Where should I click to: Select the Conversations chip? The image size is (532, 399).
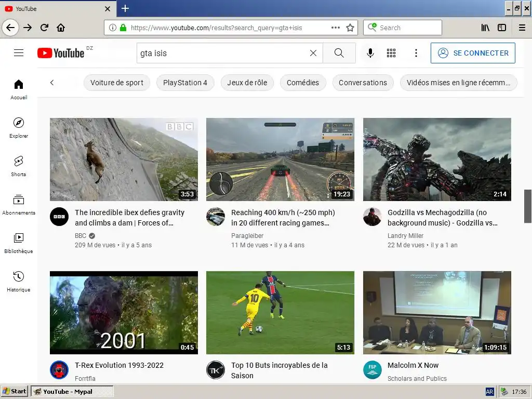[363, 83]
